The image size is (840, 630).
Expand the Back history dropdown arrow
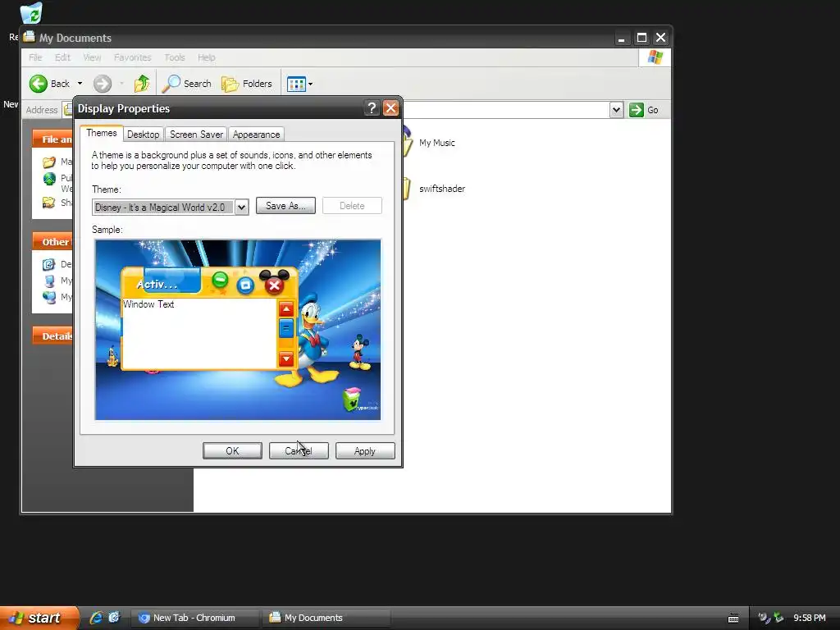pos(80,84)
